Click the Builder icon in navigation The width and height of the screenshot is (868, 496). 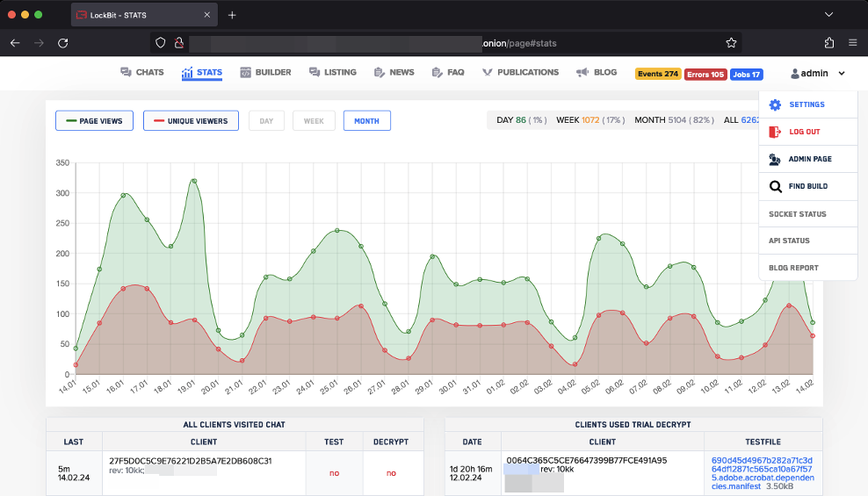coord(246,73)
